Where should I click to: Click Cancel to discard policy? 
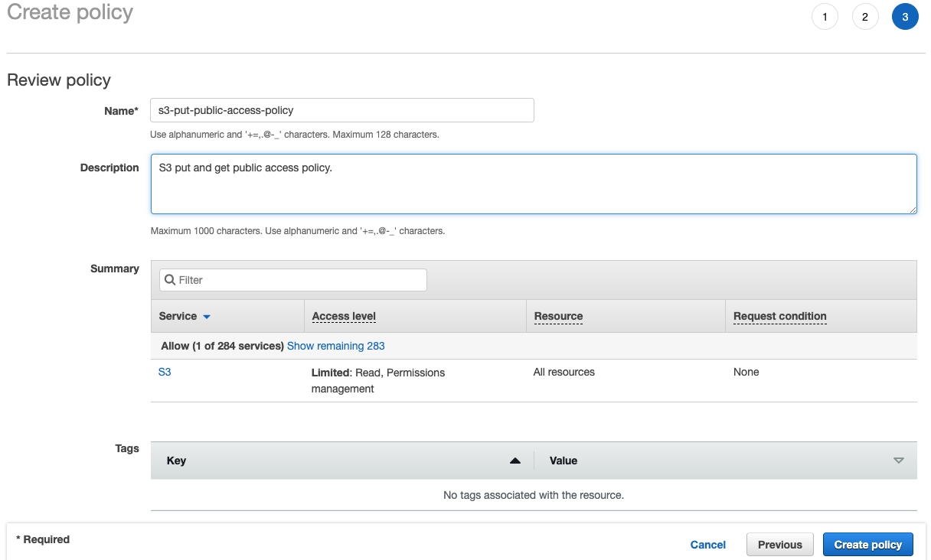click(707, 545)
